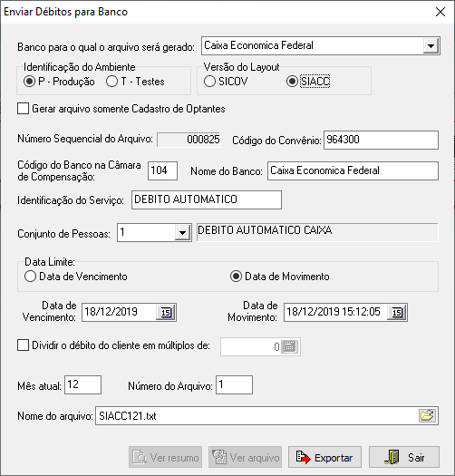Click the Sair button to exit
This screenshot has width=455, height=476.
(x=404, y=458)
